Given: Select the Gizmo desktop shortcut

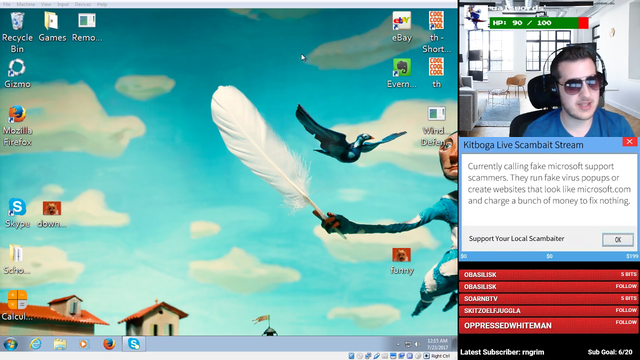Looking at the screenshot, I should (17, 73).
